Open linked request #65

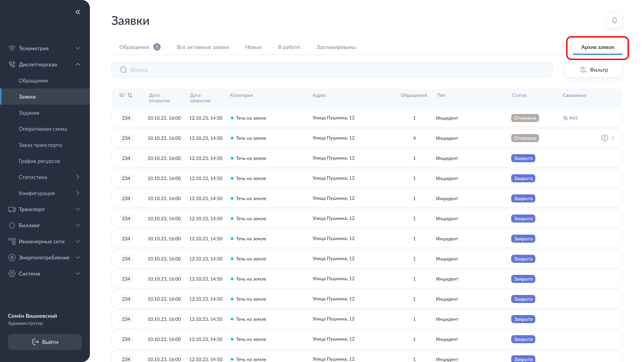(x=573, y=118)
